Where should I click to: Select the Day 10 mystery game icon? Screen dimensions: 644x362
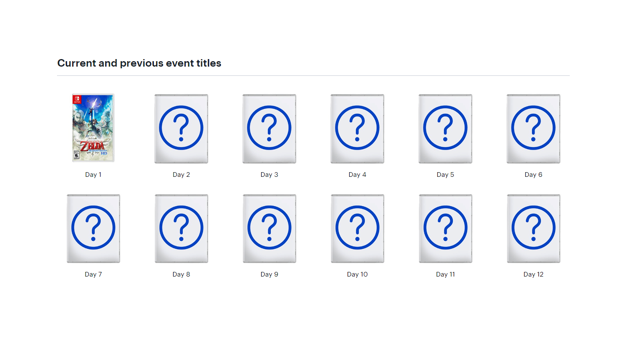tap(357, 228)
